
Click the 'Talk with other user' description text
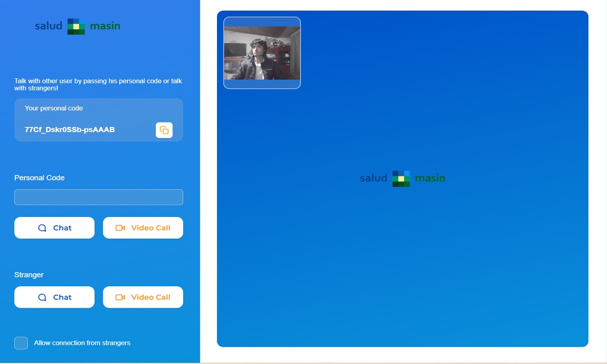tap(98, 84)
